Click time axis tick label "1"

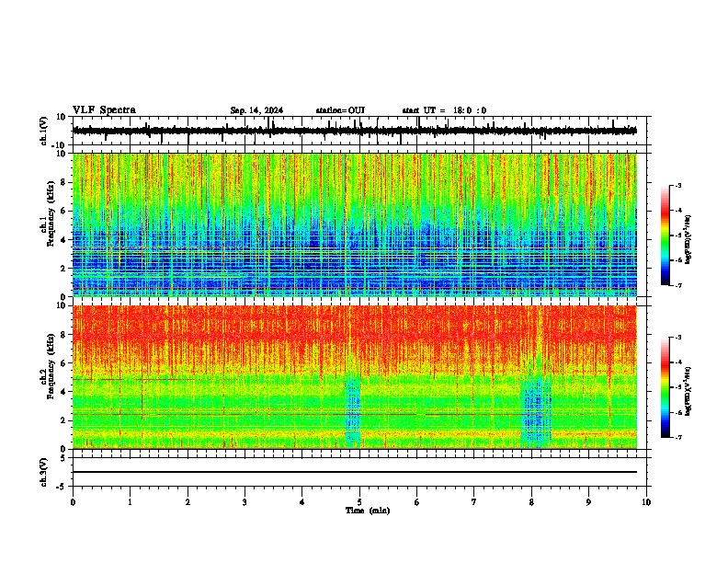(130, 502)
